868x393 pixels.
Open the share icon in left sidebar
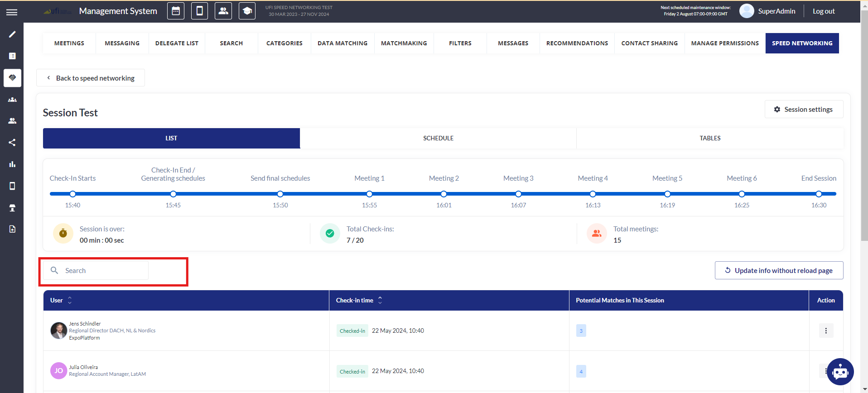click(x=12, y=143)
